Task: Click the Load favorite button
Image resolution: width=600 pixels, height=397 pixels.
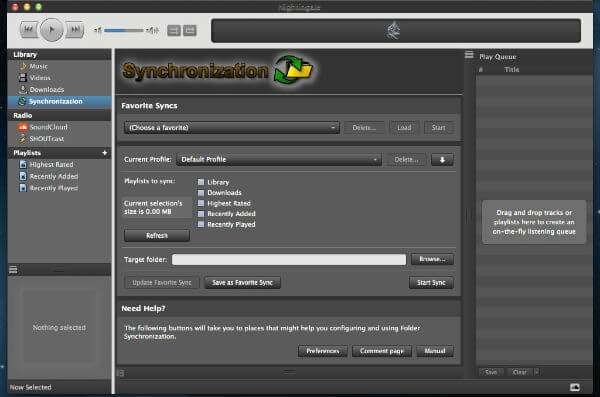Action: coord(404,128)
